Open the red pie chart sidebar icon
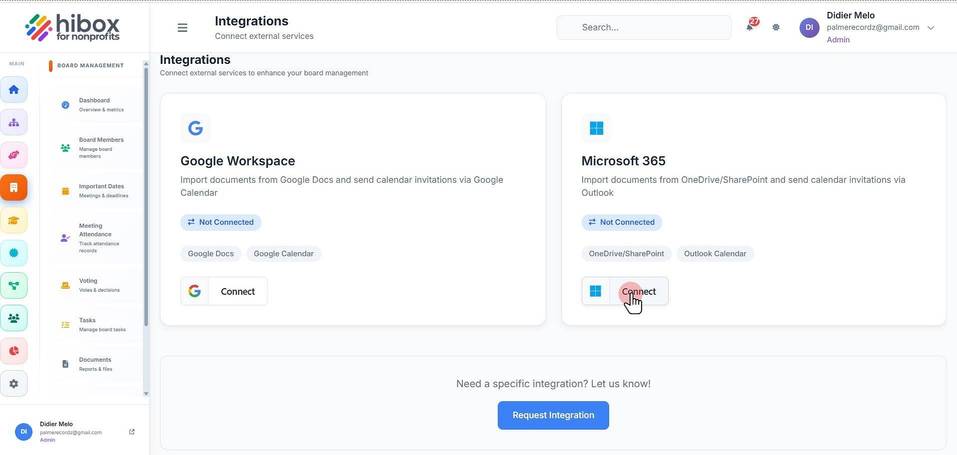 click(13, 351)
